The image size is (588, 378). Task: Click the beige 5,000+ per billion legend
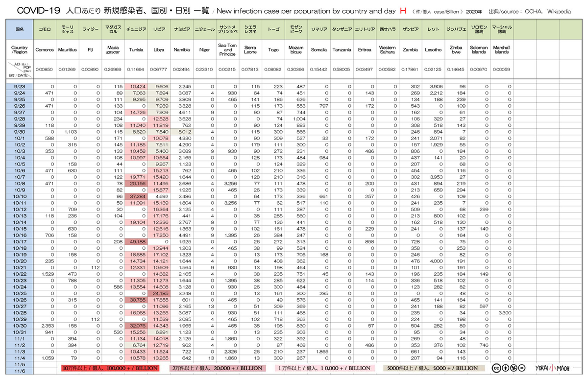(435, 368)
